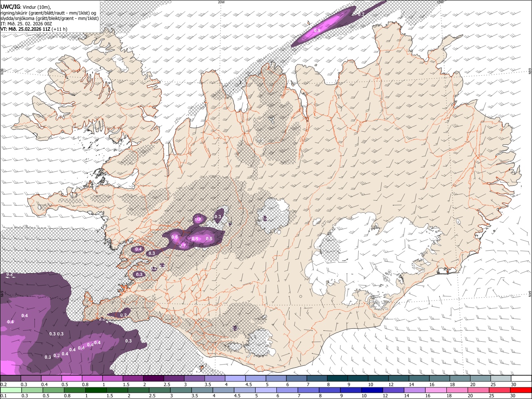Select the magenta 1 swatch in upper legend

click(x=113, y=379)
